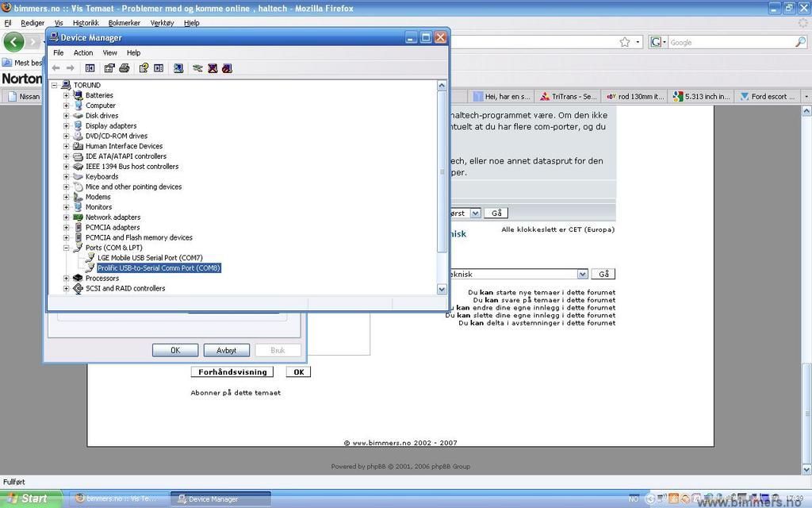Click the bookmark star in the address bar
This screenshot has width=812, height=508.
point(625,43)
